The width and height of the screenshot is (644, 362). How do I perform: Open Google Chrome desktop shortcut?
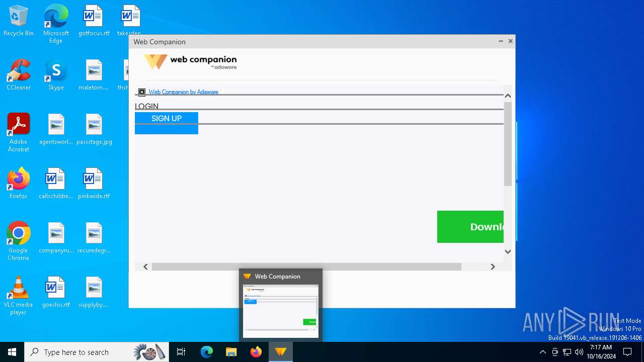pos(19,241)
